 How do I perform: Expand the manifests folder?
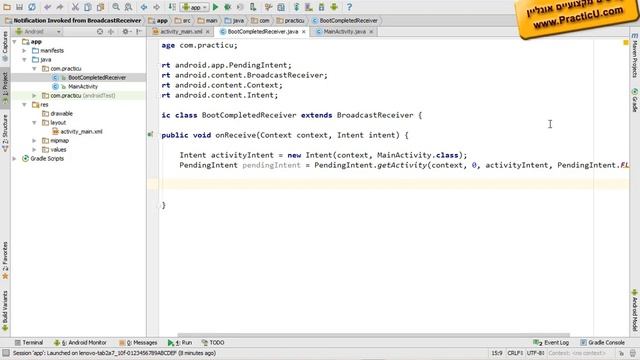click(x=24, y=51)
